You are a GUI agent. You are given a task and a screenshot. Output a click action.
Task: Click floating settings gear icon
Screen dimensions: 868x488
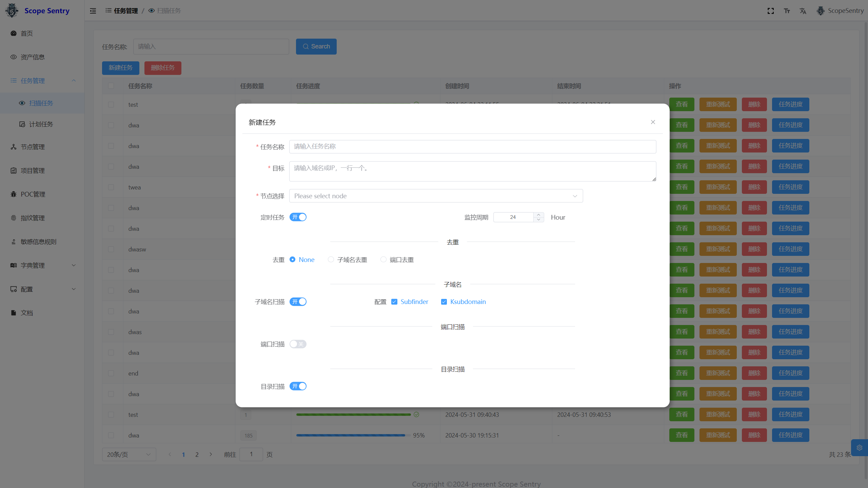click(x=859, y=448)
